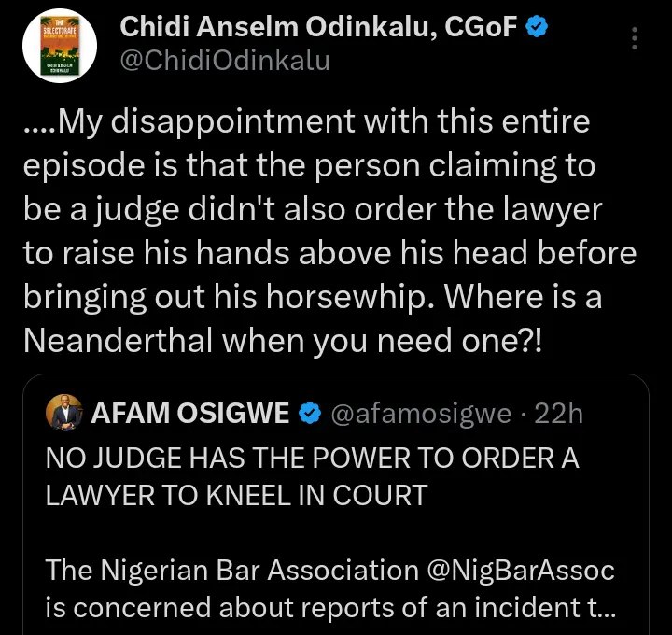Visit the @ChidiOdinkalu handle
Viewport: 672px width, 635px height.
pos(224,62)
